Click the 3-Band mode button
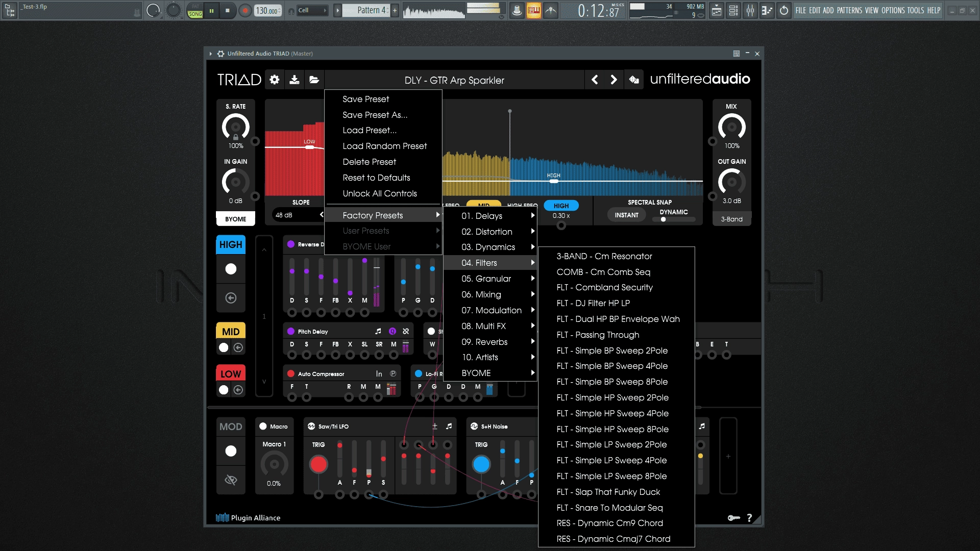This screenshot has width=980, height=551. (x=731, y=219)
